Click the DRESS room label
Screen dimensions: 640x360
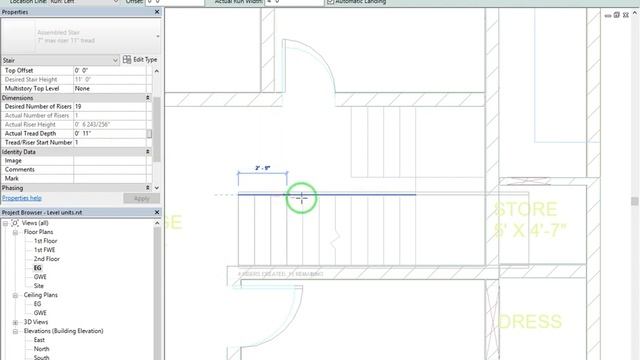tap(530, 322)
